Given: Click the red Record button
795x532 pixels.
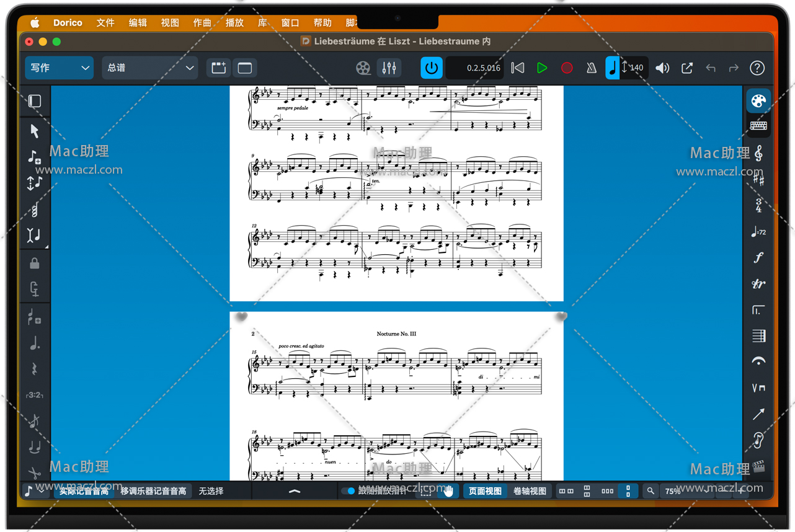Looking at the screenshot, I should [567, 68].
